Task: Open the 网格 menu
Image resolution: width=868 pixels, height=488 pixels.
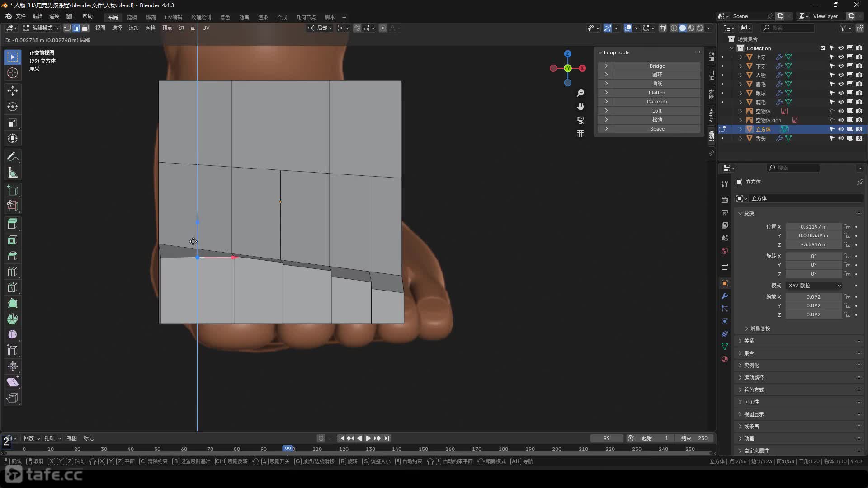Action: coord(150,28)
